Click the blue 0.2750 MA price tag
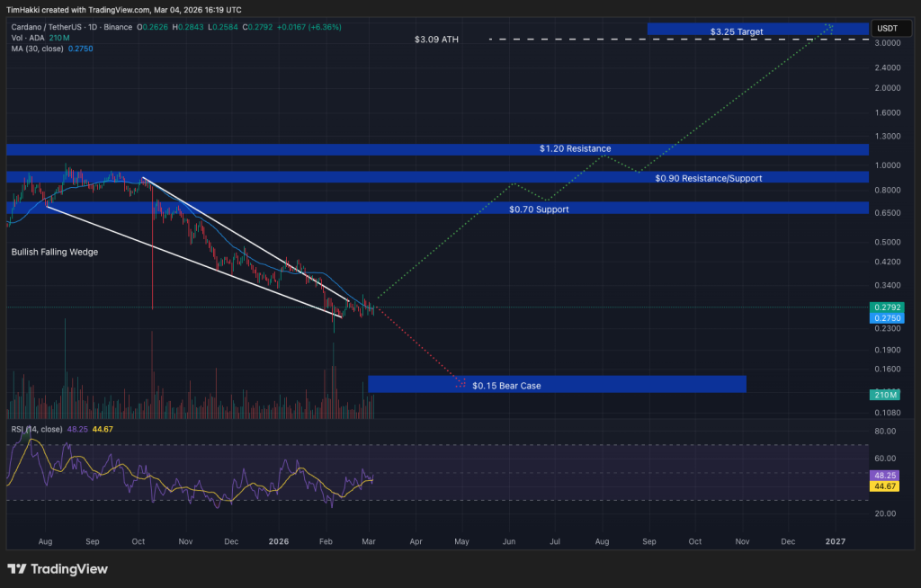921x588 pixels. point(887,318)
